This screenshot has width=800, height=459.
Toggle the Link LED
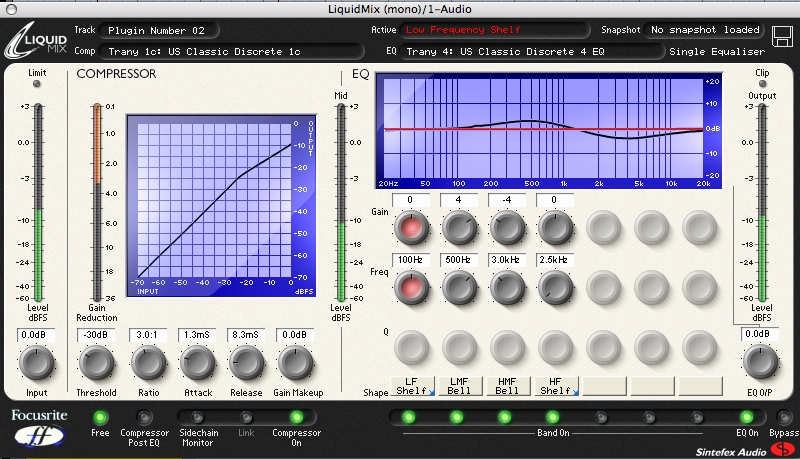tap(246, 417)
